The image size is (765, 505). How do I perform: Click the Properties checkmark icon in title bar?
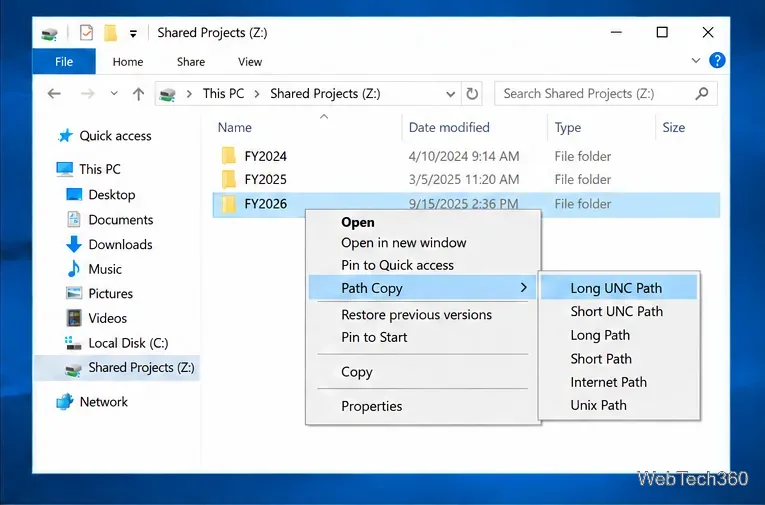[86, 33]
